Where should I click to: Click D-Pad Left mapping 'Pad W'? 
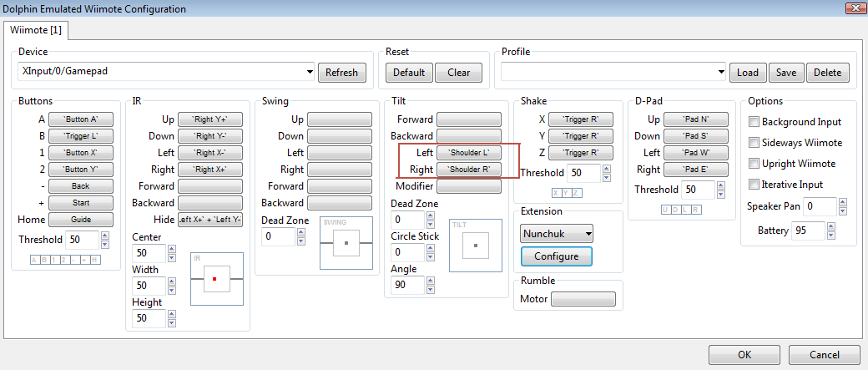(695, 152)
